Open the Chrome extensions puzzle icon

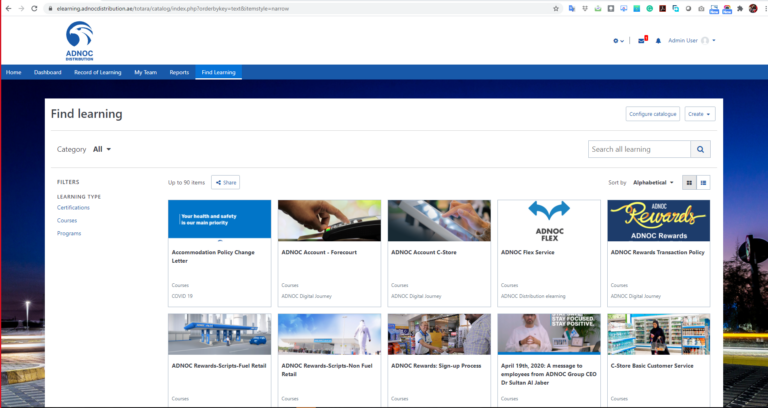pos(740,8)
